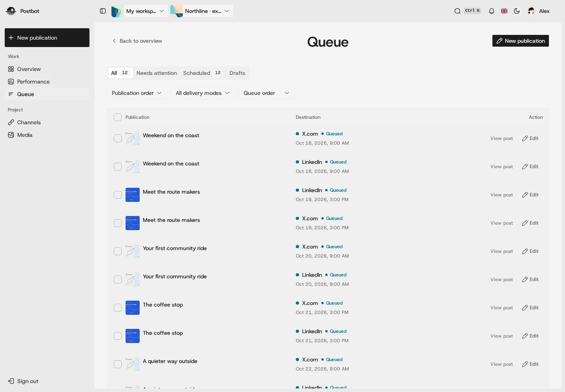Select all publications checkbox in header
This screenshot has height=392, width=565.
click(118, 117)
